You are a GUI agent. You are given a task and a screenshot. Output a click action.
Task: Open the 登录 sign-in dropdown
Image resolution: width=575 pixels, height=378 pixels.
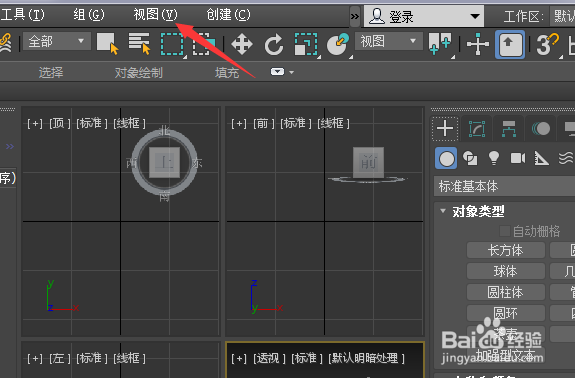pos(424,16)
